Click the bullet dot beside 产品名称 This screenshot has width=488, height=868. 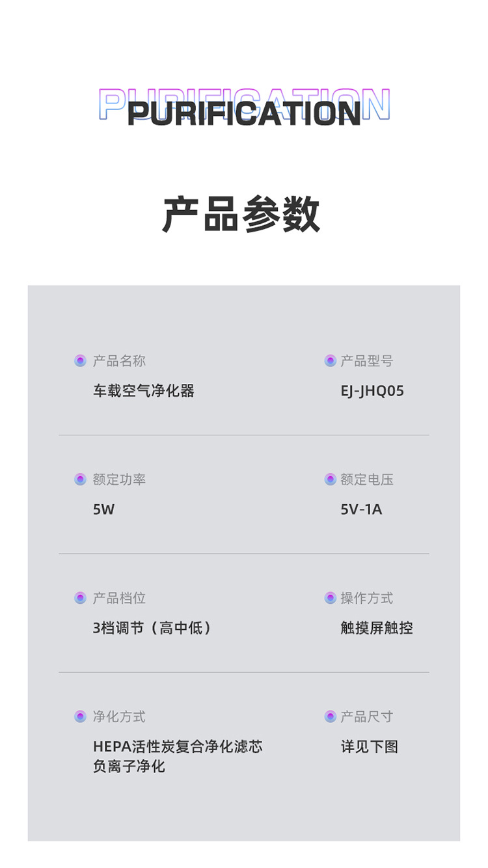click(80, 360)
